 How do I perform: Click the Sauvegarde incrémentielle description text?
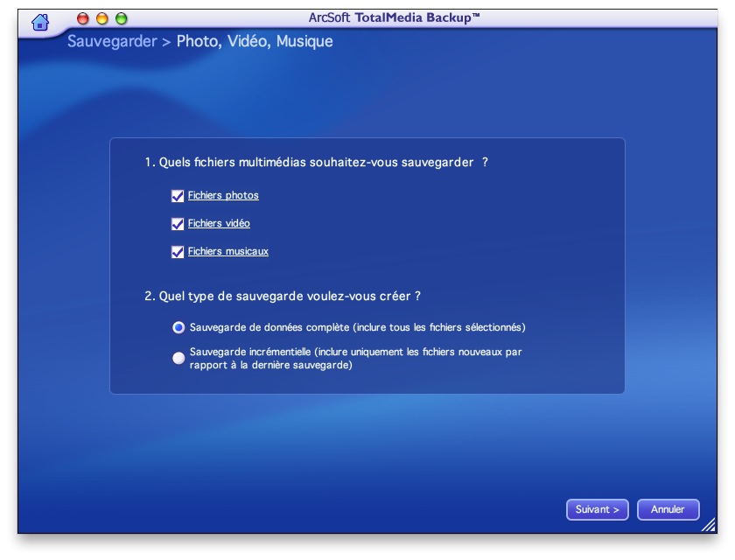[x=356, y=359]
